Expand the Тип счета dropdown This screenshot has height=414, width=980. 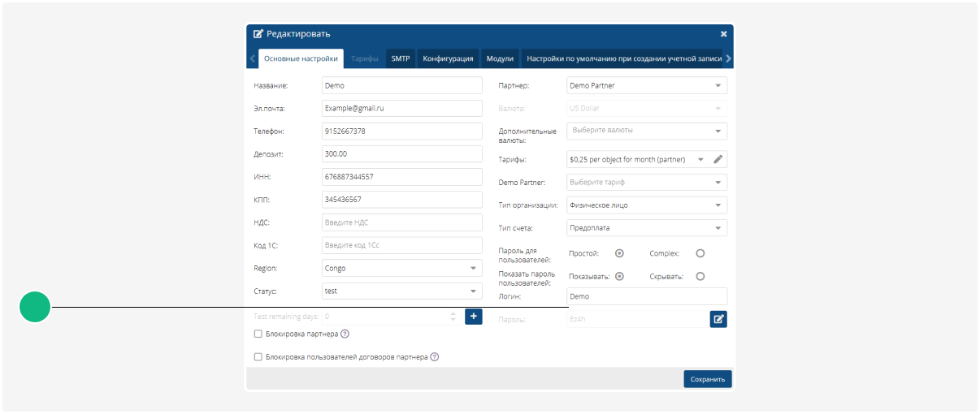click(x=647, y=228)
